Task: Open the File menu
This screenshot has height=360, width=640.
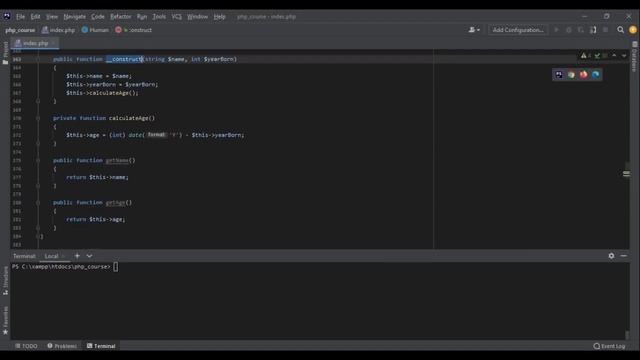Action: click(x=20, y=17)
